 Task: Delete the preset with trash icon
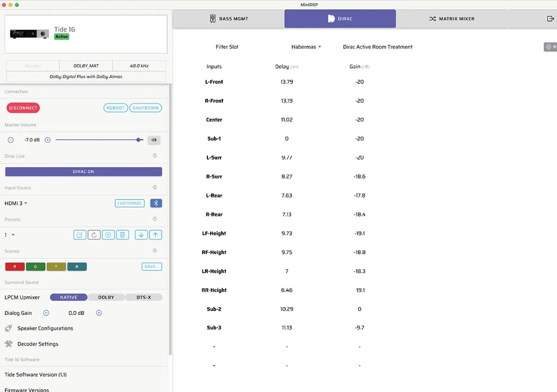point(122,235)
